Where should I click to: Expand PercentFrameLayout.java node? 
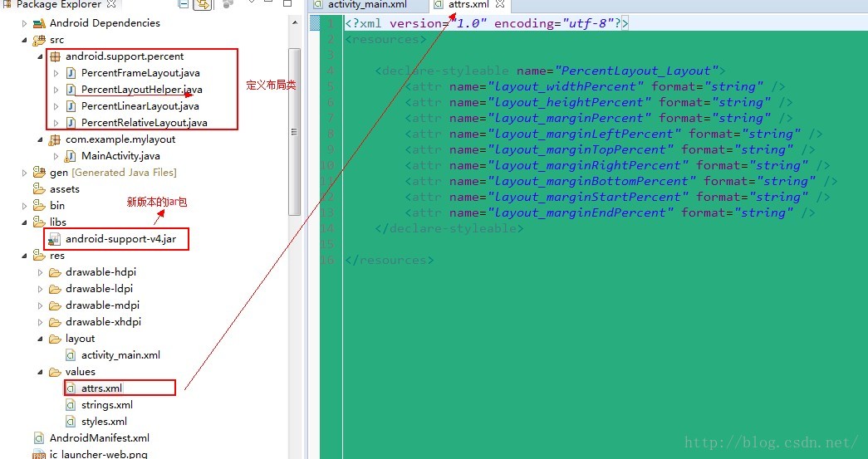(x=56, y=73)
